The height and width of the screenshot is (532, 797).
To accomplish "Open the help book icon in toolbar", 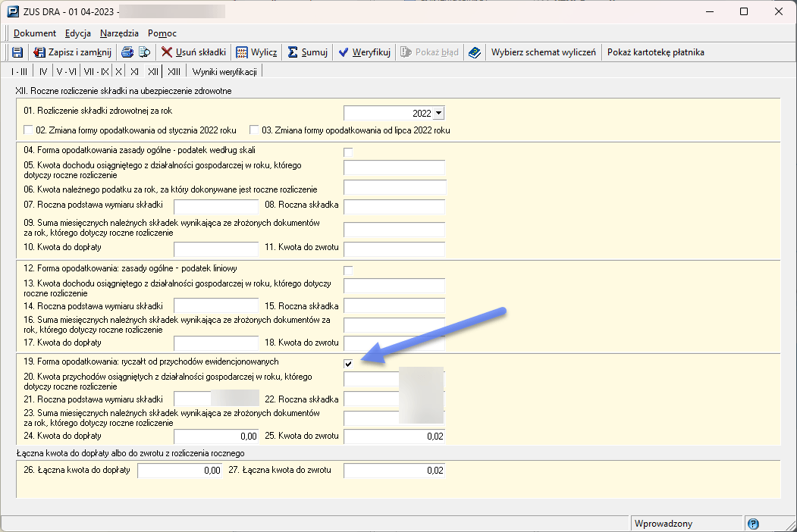I will (x=475, y=52).
